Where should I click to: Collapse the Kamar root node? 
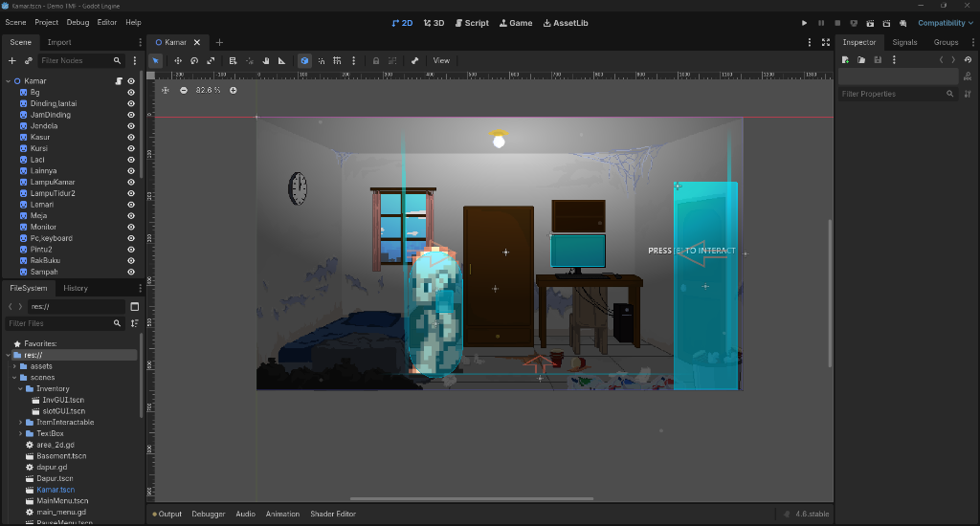pos(8,81)
